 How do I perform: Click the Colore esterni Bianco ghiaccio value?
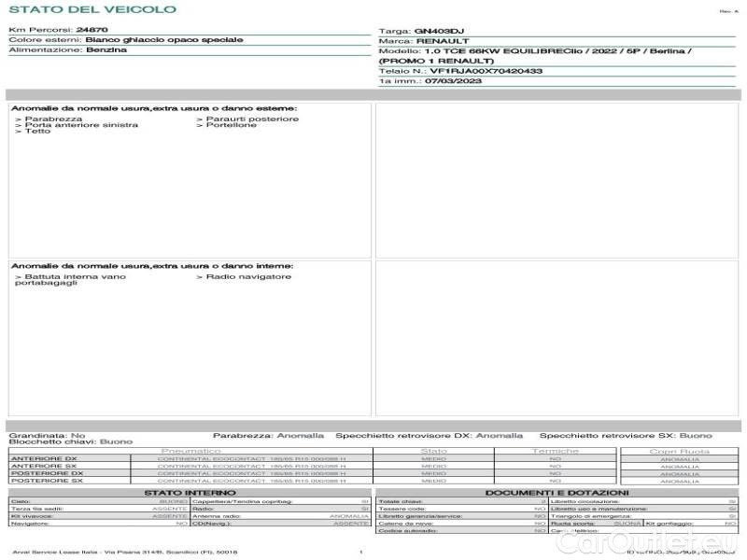click(164, 40)
